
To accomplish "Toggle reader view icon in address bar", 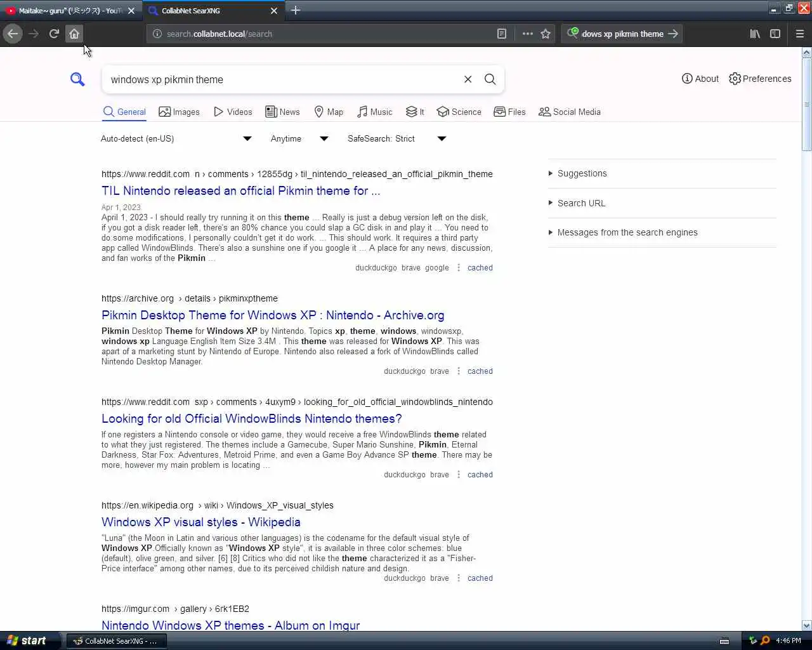I will (502, 34).
